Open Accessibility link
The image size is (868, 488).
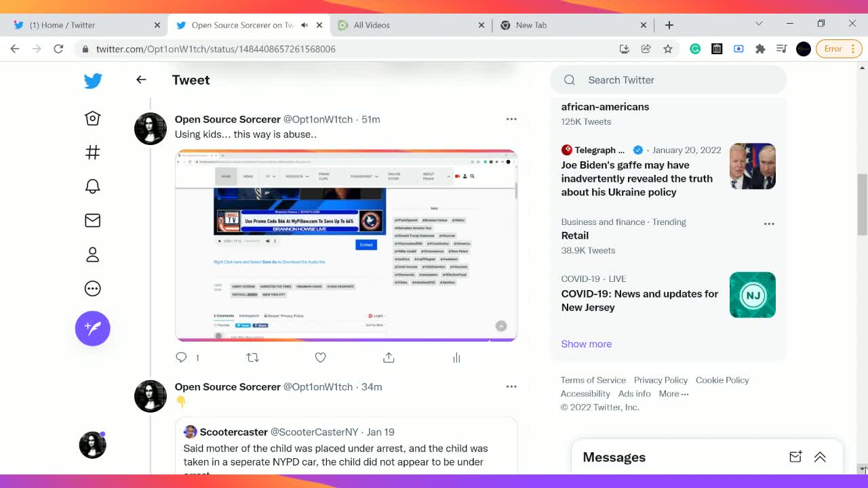(x=585, y=394)
